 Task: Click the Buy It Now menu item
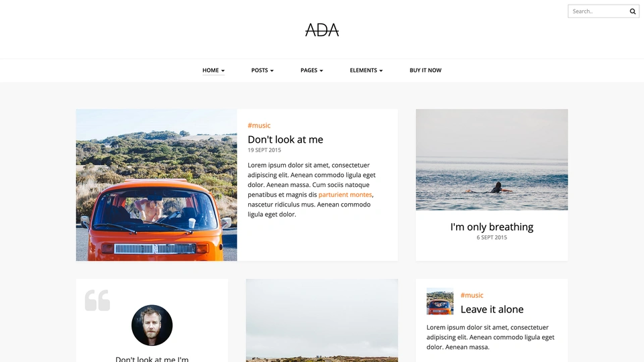click(x=425, y=70)
